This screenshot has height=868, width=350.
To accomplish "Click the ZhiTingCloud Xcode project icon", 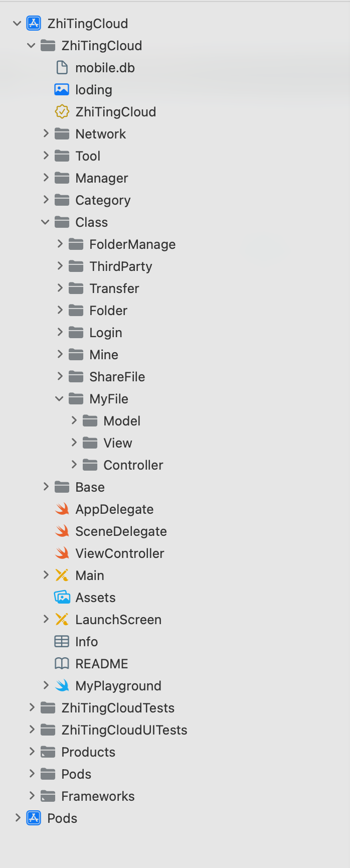I will point(34,24).
